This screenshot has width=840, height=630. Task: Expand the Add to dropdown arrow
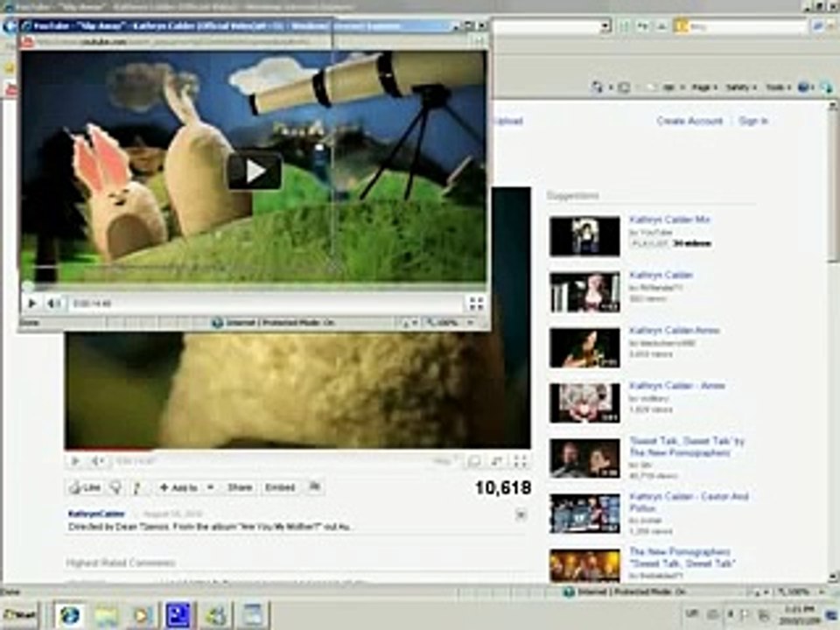pyautogui.click(x=211, y=487)
